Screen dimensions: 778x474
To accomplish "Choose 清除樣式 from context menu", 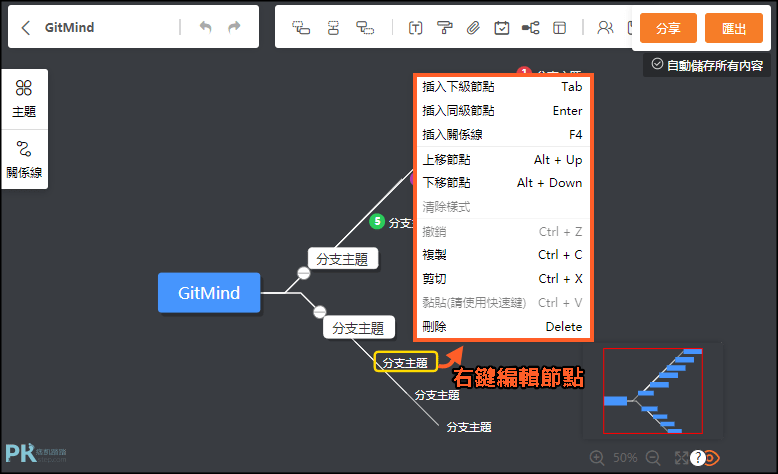I will point(502,206).
